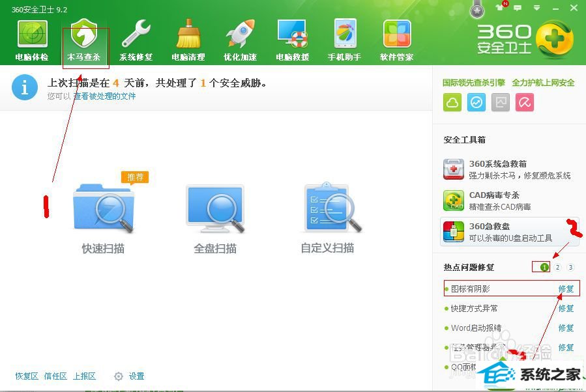The height and width of the screenshot is (392, 586).
Task: Open 360系统急救箱 first-aid icon
Action: click(453, 169)
